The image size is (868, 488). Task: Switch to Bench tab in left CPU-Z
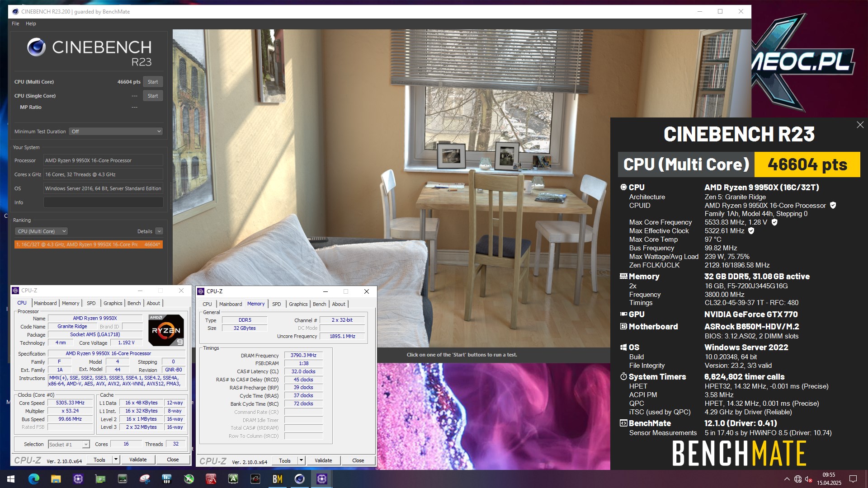point(134,303)
